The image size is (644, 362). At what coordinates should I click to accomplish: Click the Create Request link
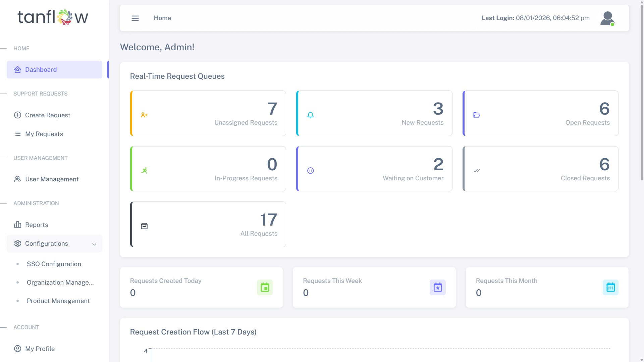coord(48,115)
